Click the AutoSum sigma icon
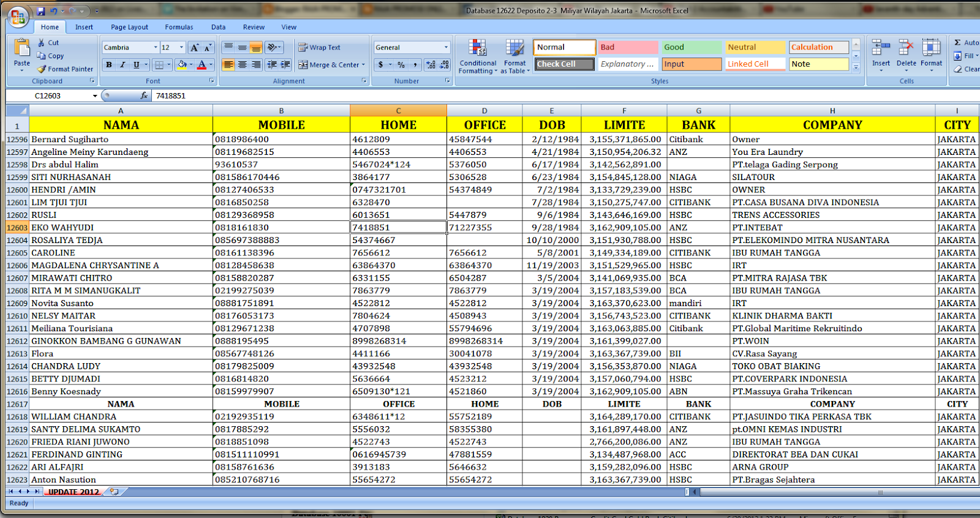980x518 pixels. [957, 43]
